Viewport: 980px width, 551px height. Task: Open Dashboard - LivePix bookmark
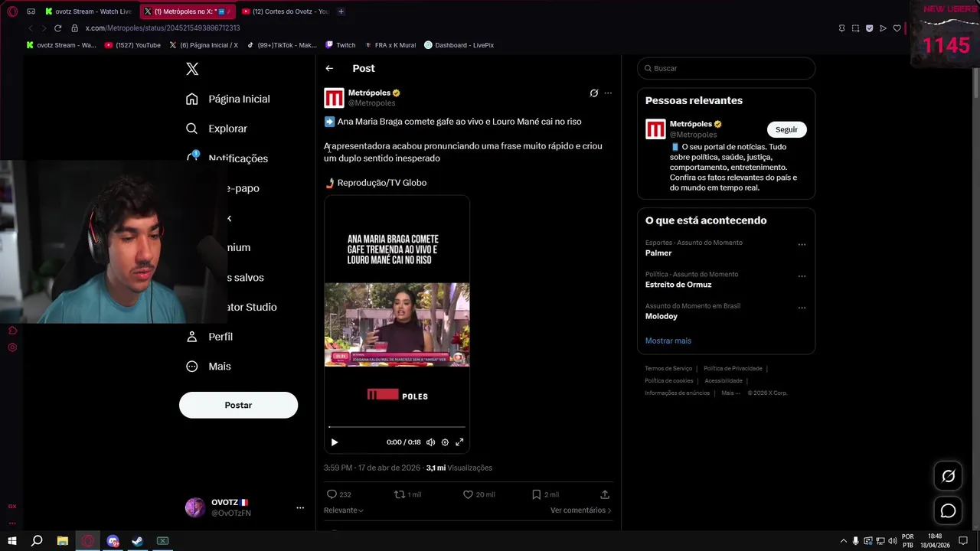(x=459, y=45)
